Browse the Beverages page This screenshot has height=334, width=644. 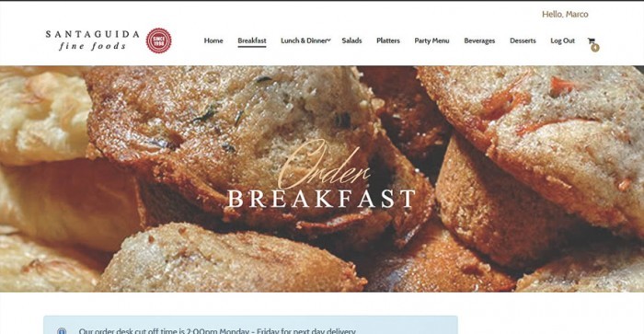(479, 40)
